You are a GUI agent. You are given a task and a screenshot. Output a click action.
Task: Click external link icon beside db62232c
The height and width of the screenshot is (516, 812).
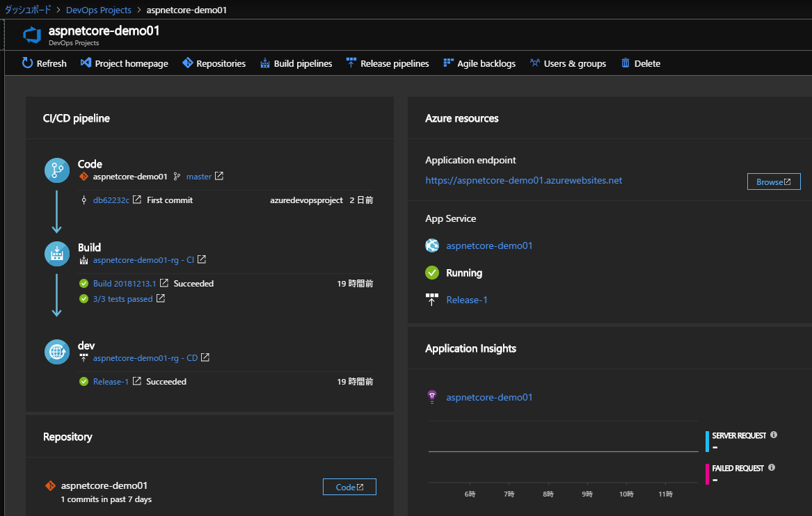tap(136, 200)
